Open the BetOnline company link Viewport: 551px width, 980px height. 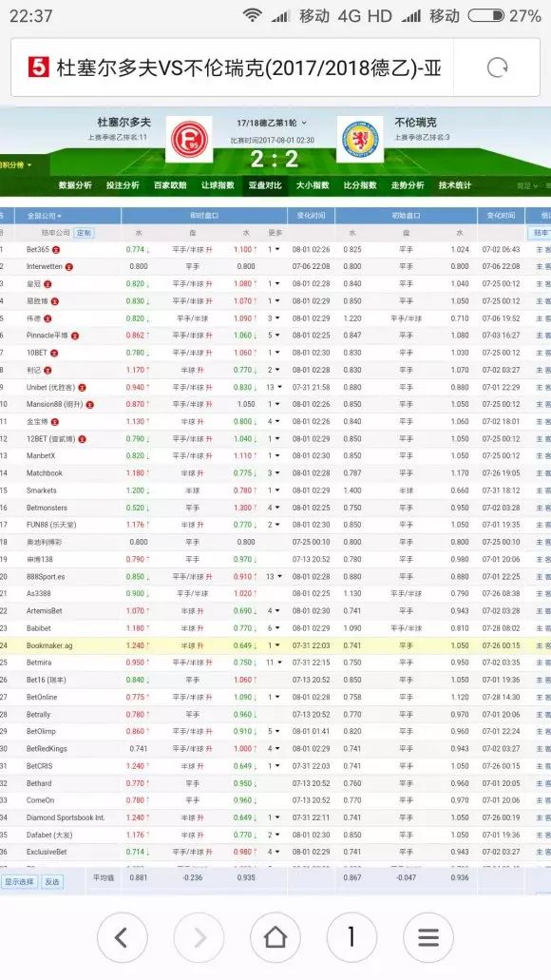pos(42,697)
